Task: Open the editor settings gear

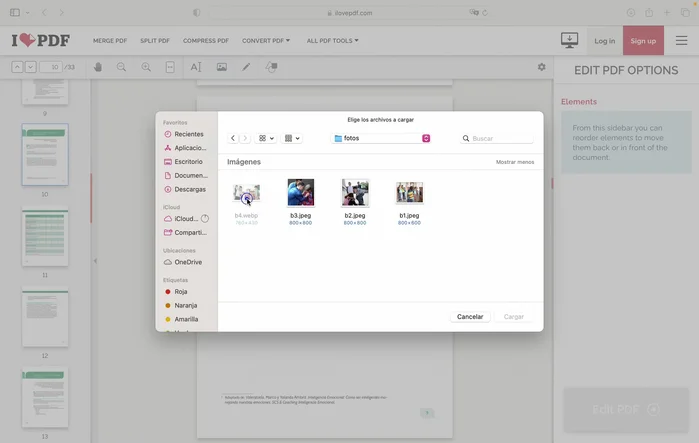Action: 541,67
